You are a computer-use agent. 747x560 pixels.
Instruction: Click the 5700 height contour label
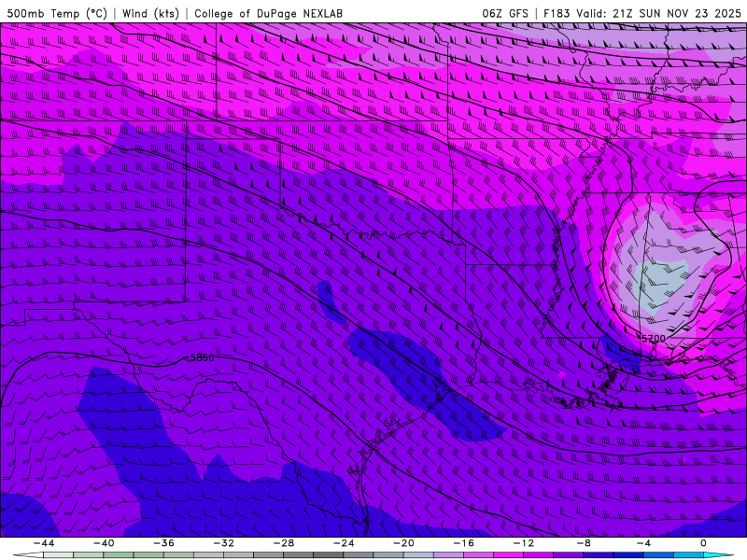(653, 339)
